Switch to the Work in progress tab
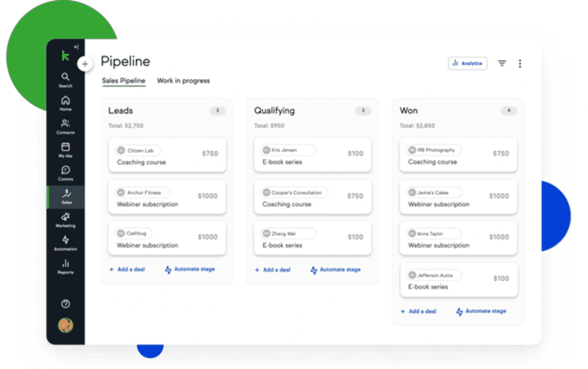 pyautogui.click(x=183, y=80)
